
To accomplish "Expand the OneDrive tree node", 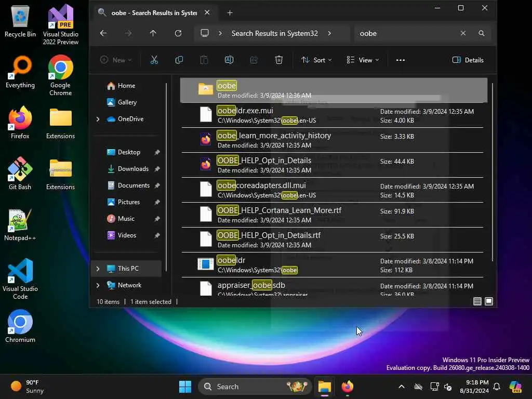I will [98, 119].
